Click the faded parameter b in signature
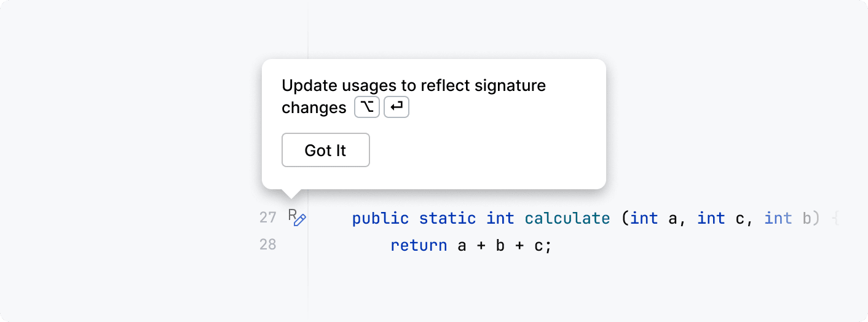This screenshot has width=868, height=322. pos(807,218)
